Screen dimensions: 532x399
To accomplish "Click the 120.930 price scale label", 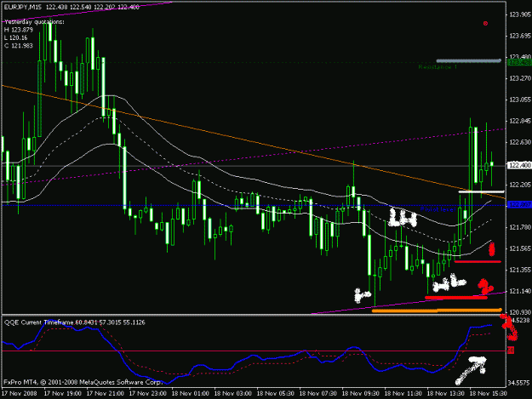I will pyautogui.click(x=520, y=312).
